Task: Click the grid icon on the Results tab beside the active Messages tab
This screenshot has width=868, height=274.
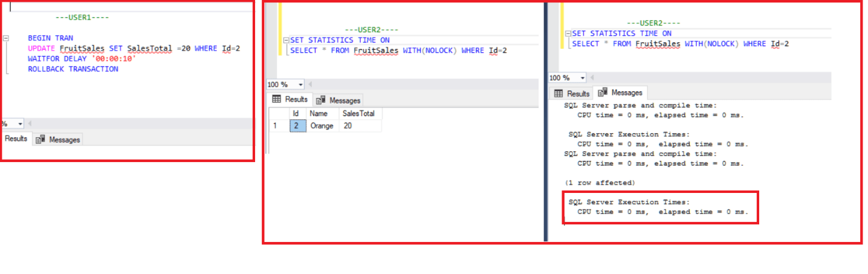Action: coord(559,94)
